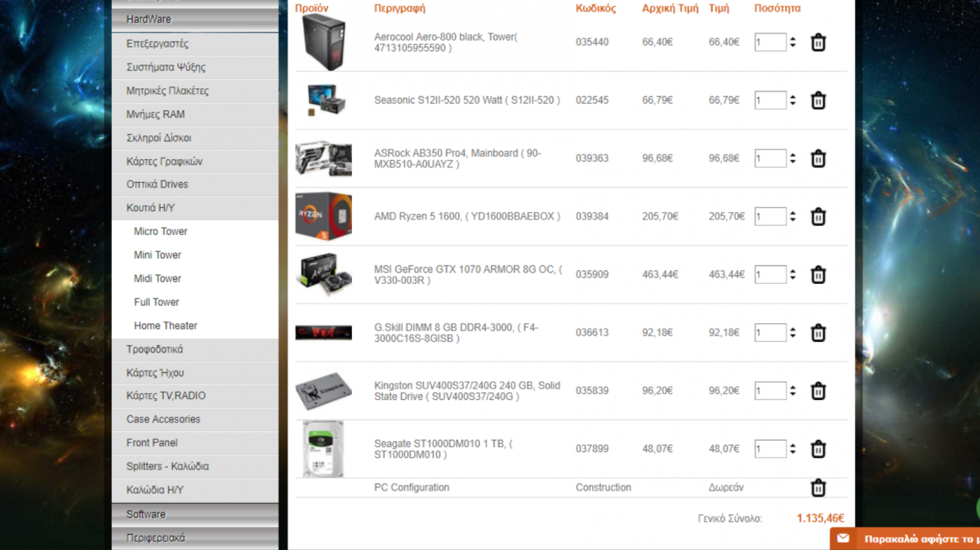
Task: Collapse the Κουτιά Η/Υ submenu
Action: click(195, 208)
